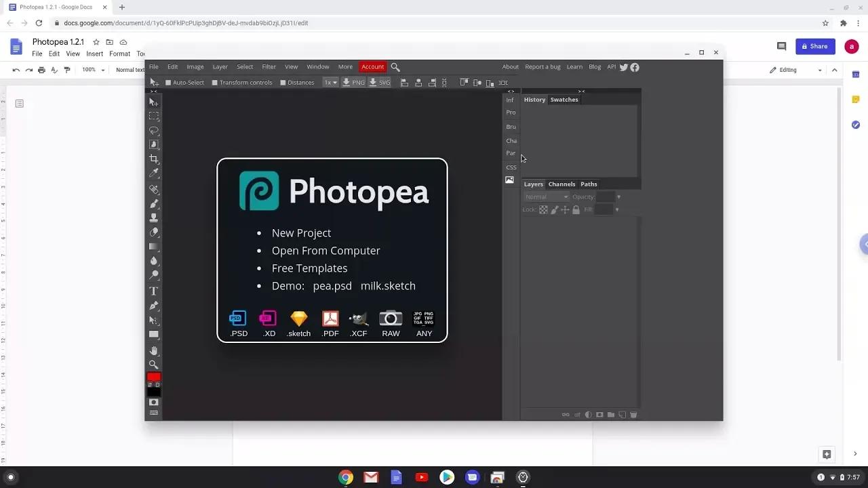Click the Report a bug link
Screen dimensions: 868x488
(542, 66)
